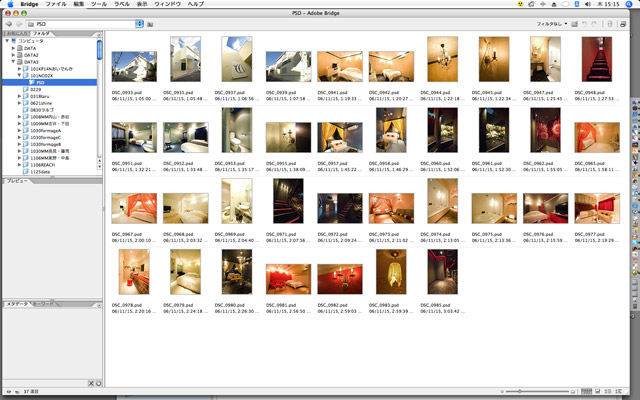The width and height of the screenshot is (640, 400).
Task: Open the Apple menu
Action: (11, 4)
